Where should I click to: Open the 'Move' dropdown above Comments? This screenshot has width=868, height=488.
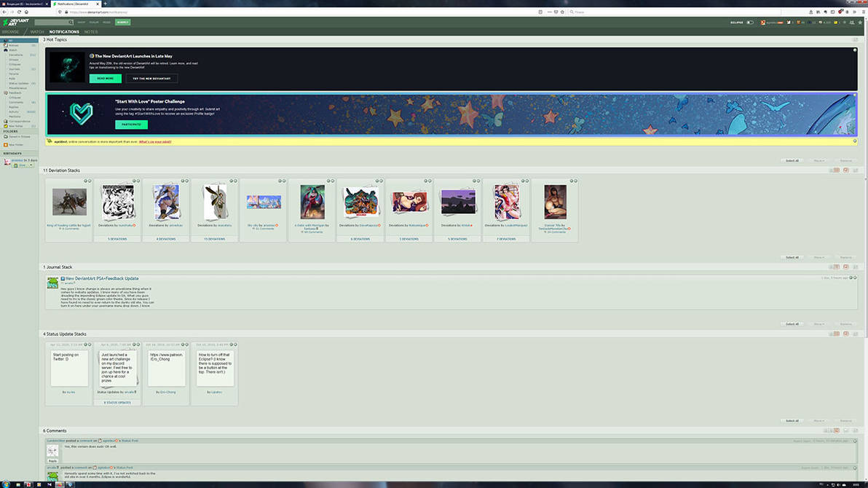[x=818, y=420]
